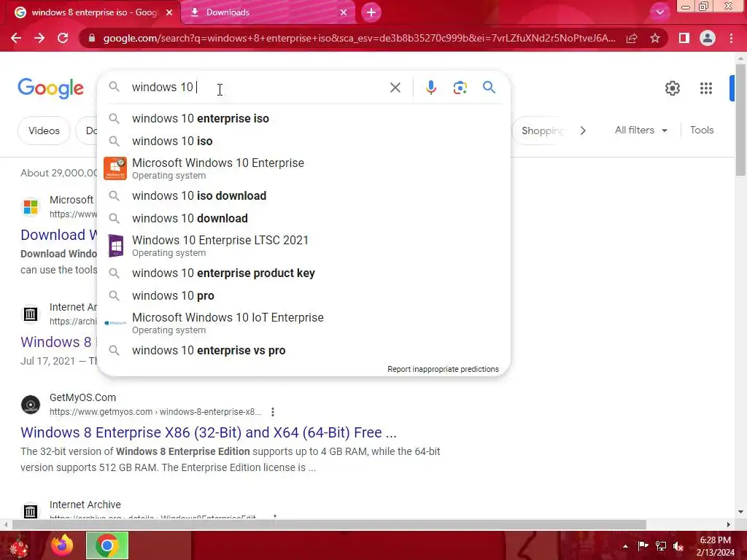Viewport: 747px width, 560px height.
Task: Launch Firefox from the taskbar
Action: (x=63, y=545)
